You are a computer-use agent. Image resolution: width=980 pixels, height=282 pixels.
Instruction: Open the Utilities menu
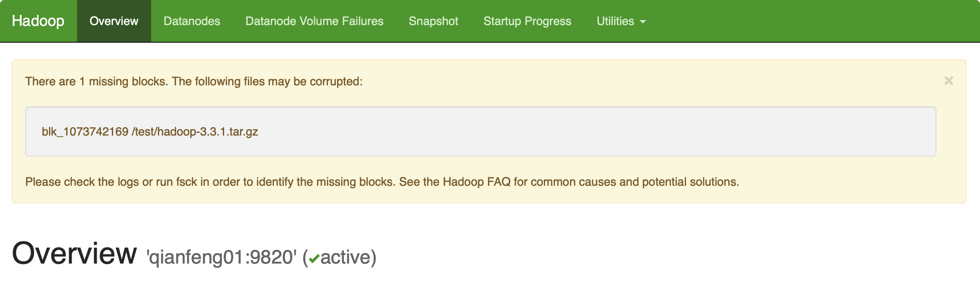click(x=622, y=21)
